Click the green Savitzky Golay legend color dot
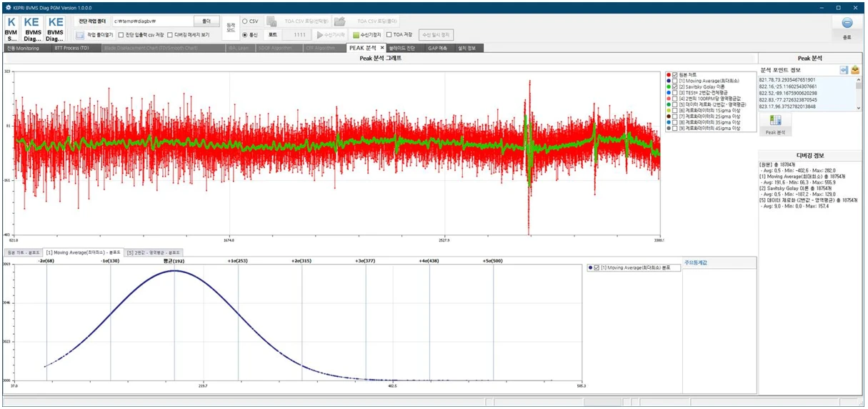Image resolution: width=868 pixels, height=409 pixels. [x=668, y=87]
